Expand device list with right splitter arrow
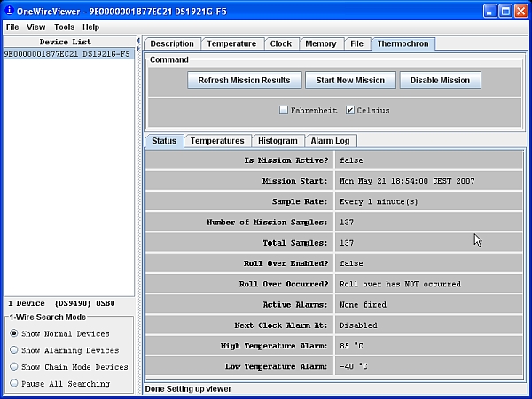 coord(138,49)
